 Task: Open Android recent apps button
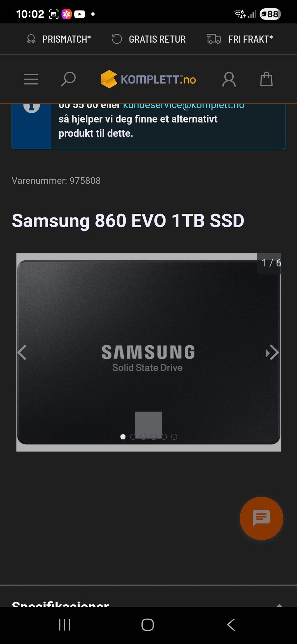click(x=65, y=625)
